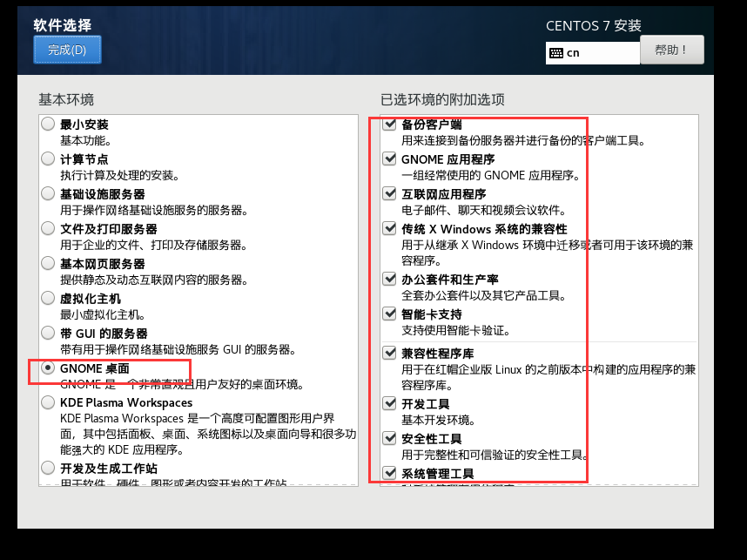
Task: Select KDE Plasma Workspaces radio button
Action: click(x=48, y=402)
